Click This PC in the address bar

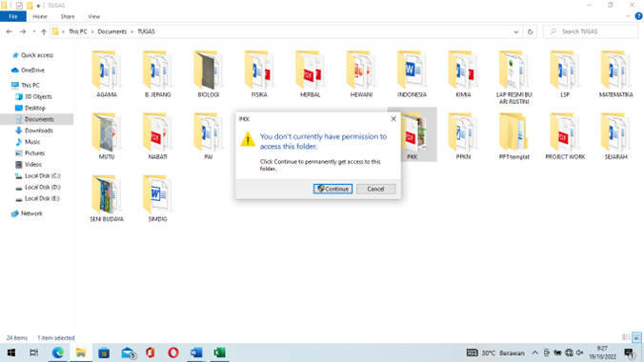(77, 31)
